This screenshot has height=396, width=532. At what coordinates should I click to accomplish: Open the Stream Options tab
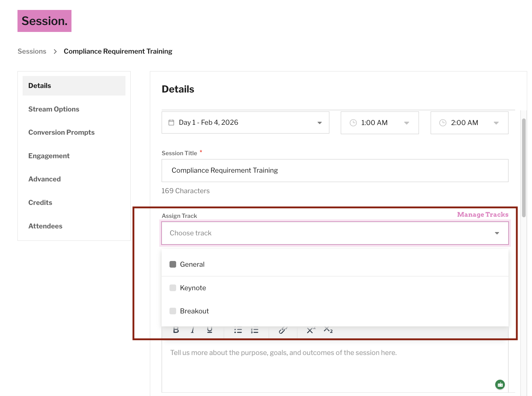coord(54,109)
